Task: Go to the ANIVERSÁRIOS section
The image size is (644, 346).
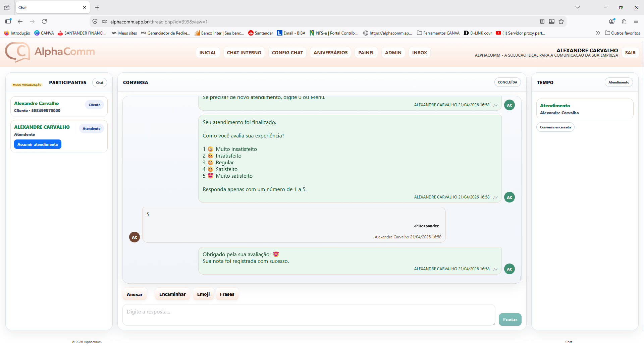Action: pos(330,53)
